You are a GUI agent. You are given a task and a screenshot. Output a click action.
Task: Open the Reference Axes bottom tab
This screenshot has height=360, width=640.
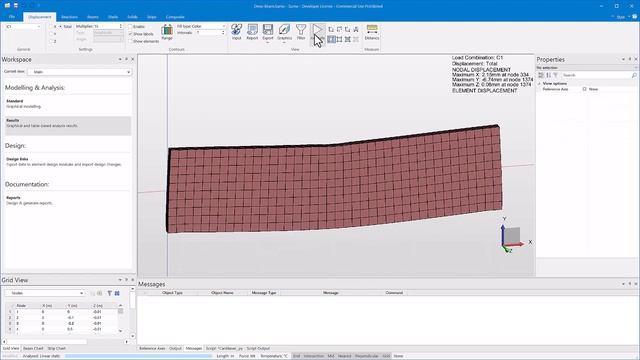click(152, 349)
